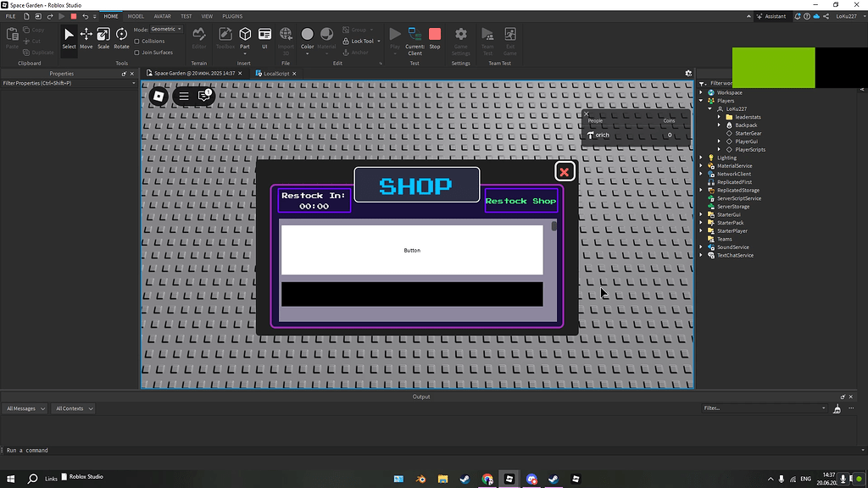Switch to the MODEL ribbon tab
The width and height of the screenshot is (868, 488).
point(136,15)
